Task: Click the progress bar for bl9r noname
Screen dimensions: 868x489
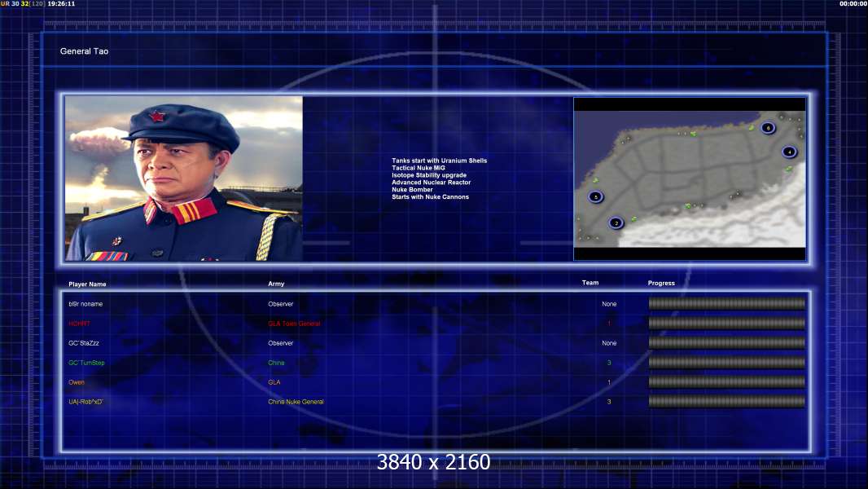Action: point(727,303)
